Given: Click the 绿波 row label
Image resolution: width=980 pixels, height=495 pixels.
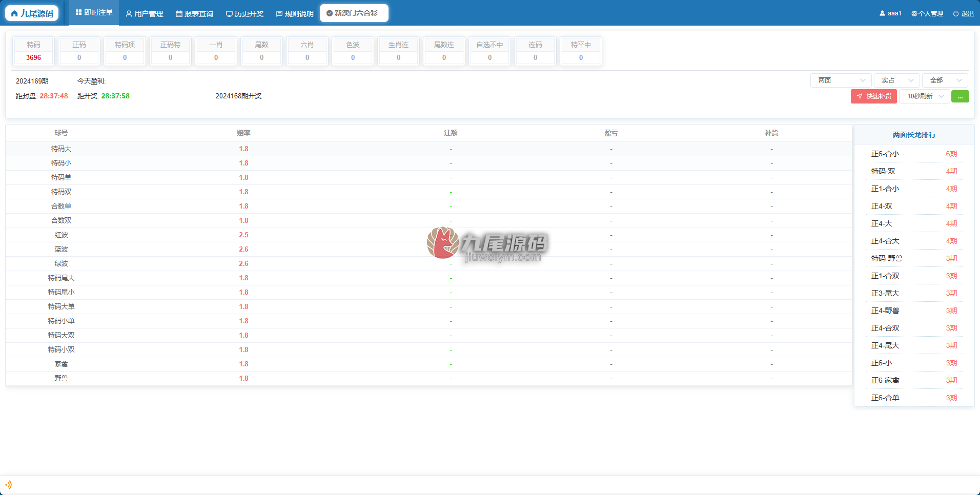Looking at the screenshot, I should click(61, 263).
